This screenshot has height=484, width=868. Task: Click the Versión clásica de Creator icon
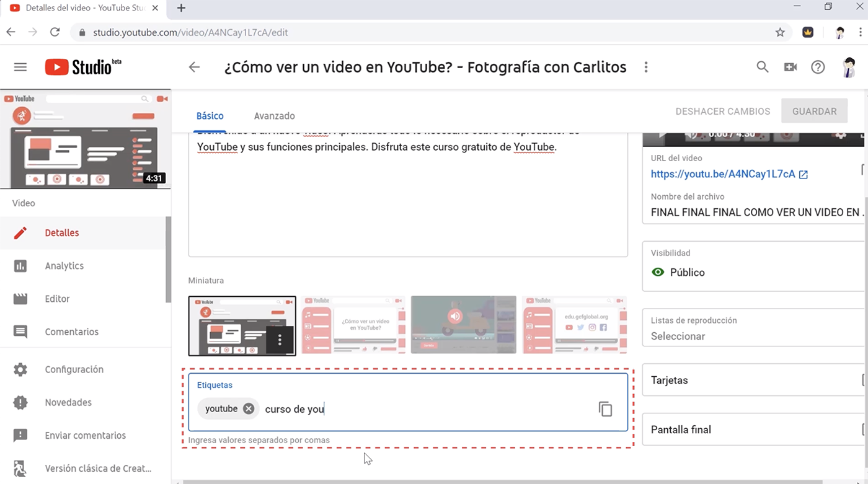tap(20, 468)
